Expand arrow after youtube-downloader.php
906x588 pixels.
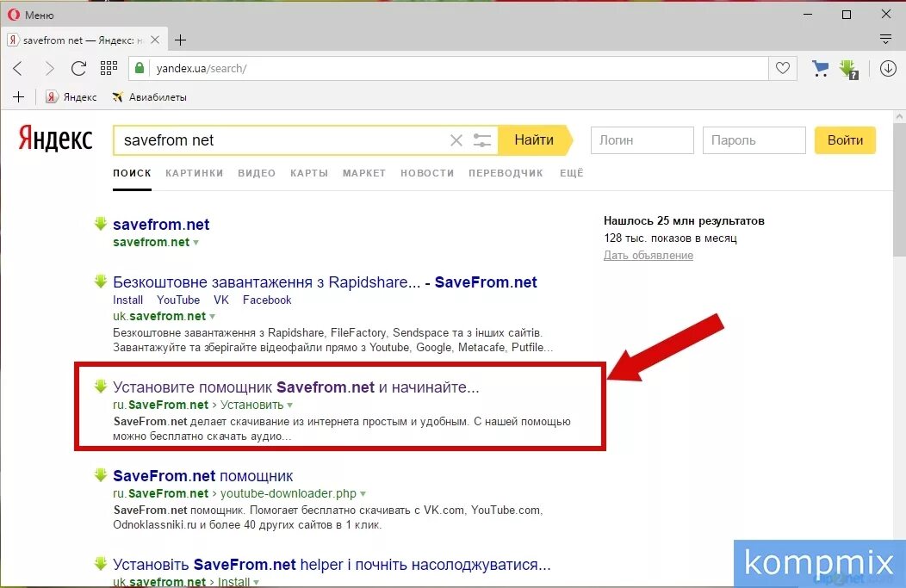(363, 494)
